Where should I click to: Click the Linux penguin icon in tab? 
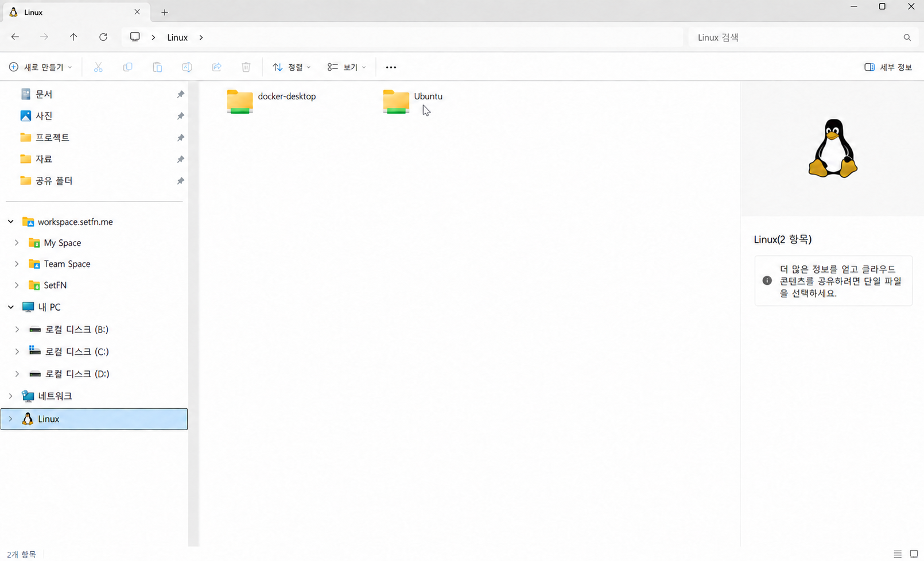point(13,12)
